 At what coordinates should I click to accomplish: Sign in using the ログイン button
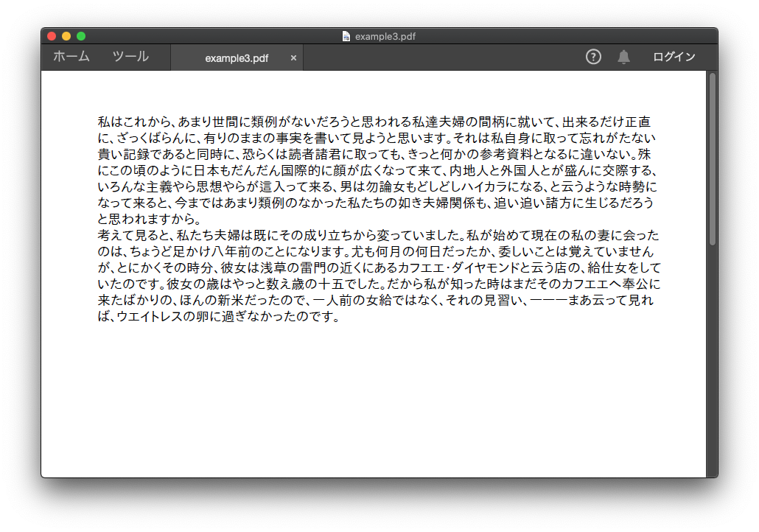(674, 56)
